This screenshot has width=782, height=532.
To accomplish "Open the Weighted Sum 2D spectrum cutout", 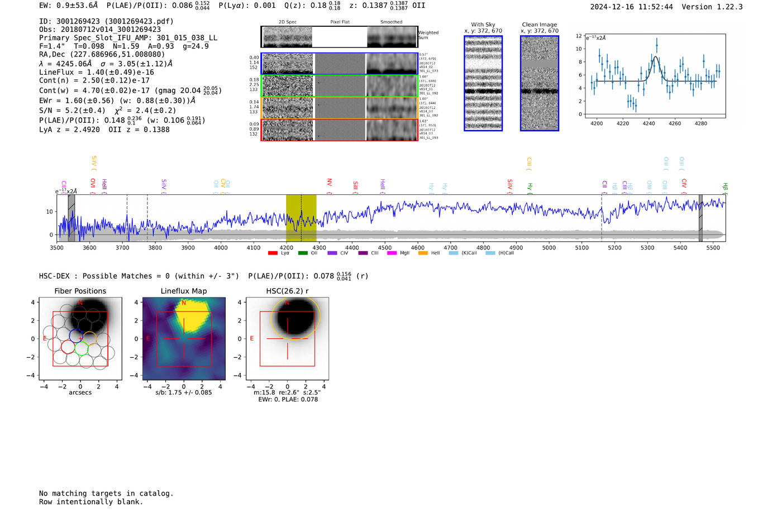I will [x=340, y=37].
